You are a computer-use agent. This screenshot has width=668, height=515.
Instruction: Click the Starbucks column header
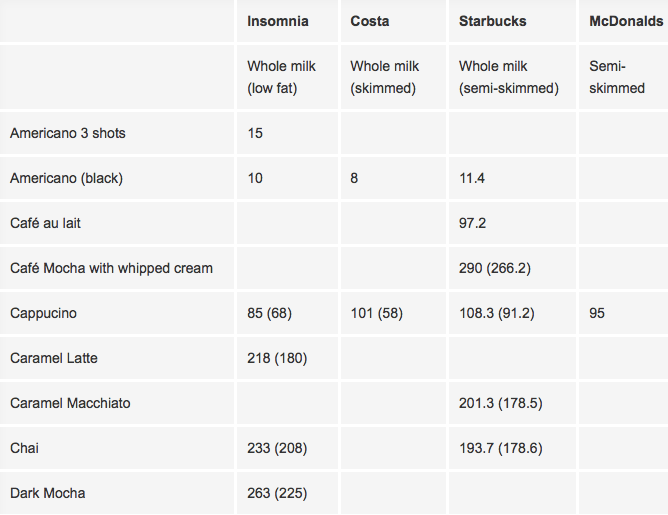[492, 21]
